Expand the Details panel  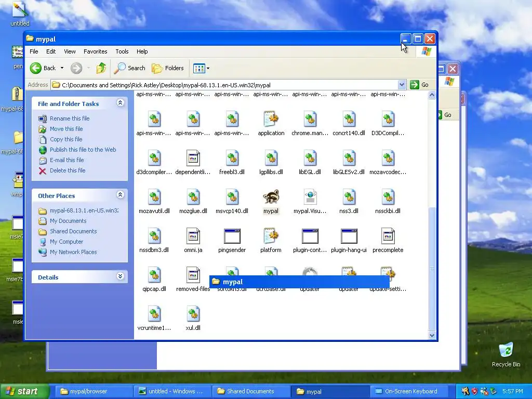pyautogui.click(x=120, y=276)
